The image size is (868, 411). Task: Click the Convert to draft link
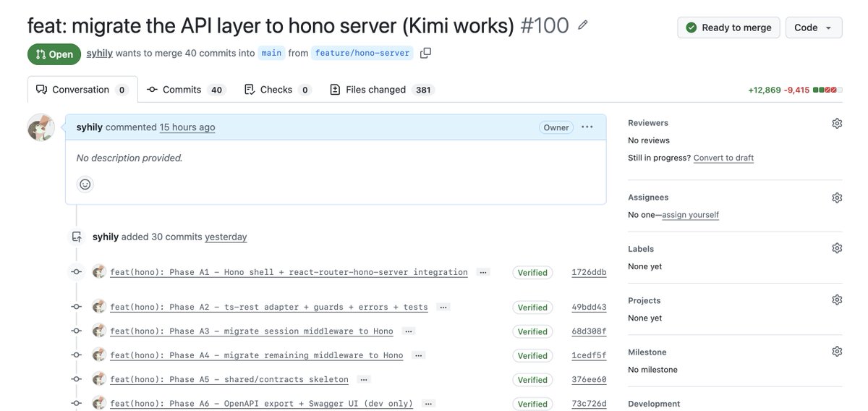[x=723, y=158]
